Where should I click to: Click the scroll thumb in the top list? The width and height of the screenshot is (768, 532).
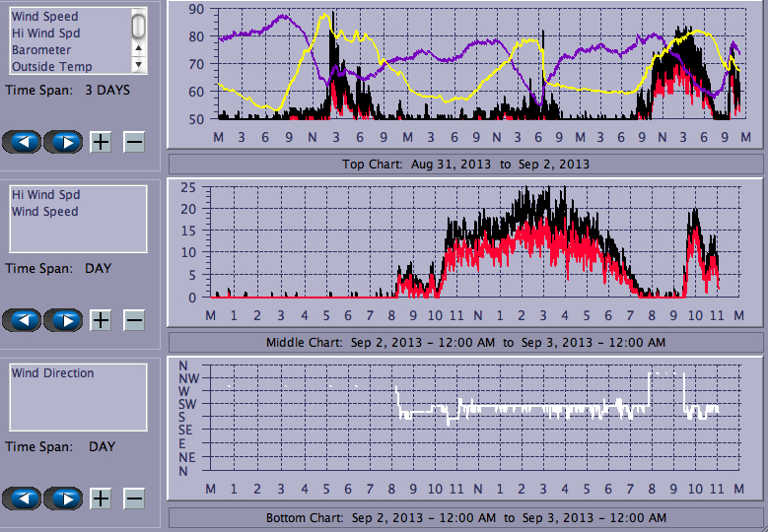(139, 26)
